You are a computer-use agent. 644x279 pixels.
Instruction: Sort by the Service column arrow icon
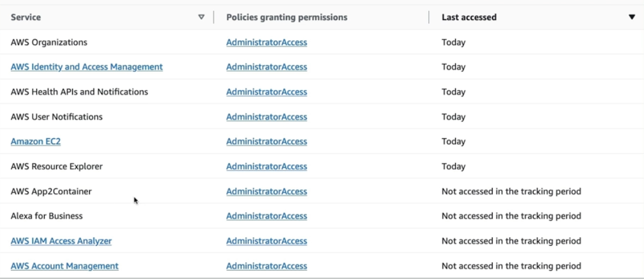pos(201,18)
